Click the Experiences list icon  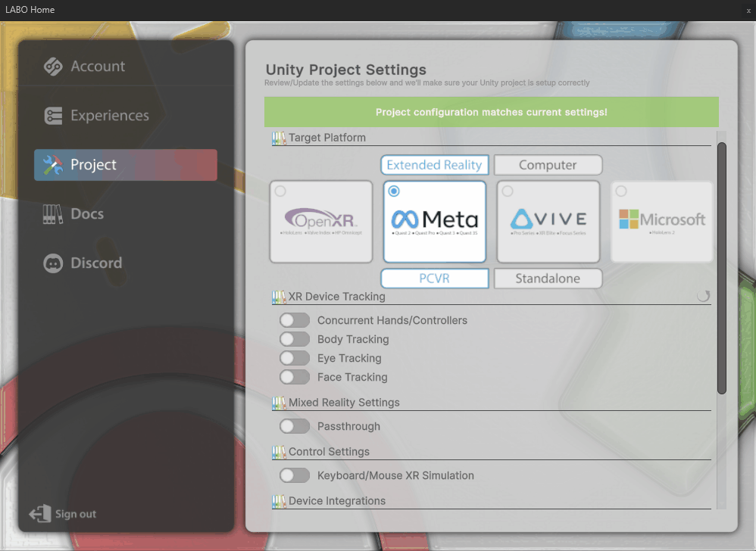click(53, 116)
